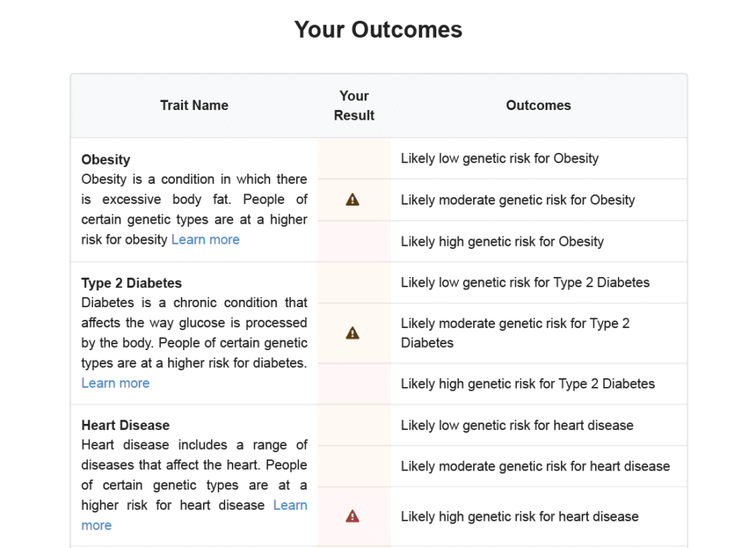756x548 pixels.
Task: Click 'Likely moderate genetic risk for Type 2 Diabetes'
Action: pos(515,333)
